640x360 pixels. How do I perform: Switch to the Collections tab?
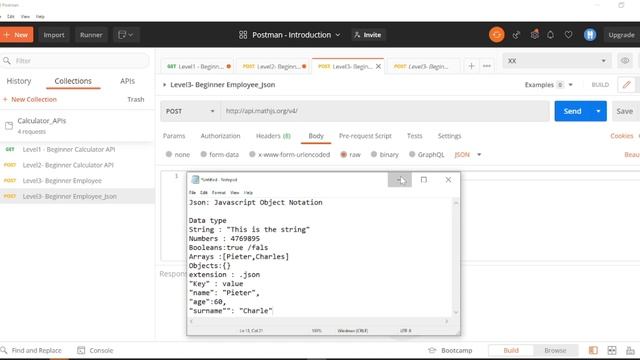point(73,81)
